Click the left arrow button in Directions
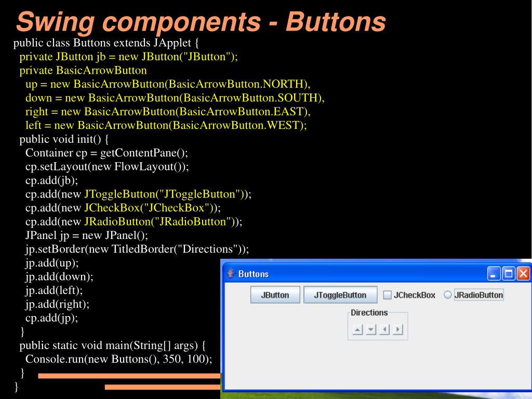The height and width of the screenshot is (399, 532). (384, 329)
